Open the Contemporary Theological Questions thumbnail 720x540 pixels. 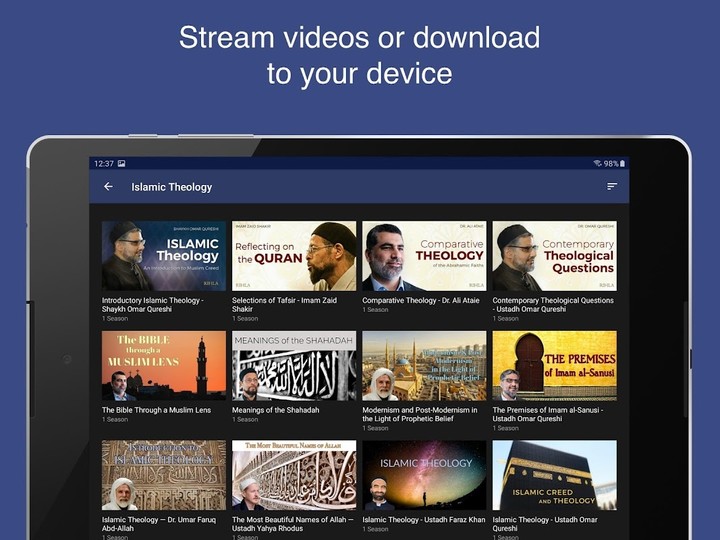tap(555, 256)
